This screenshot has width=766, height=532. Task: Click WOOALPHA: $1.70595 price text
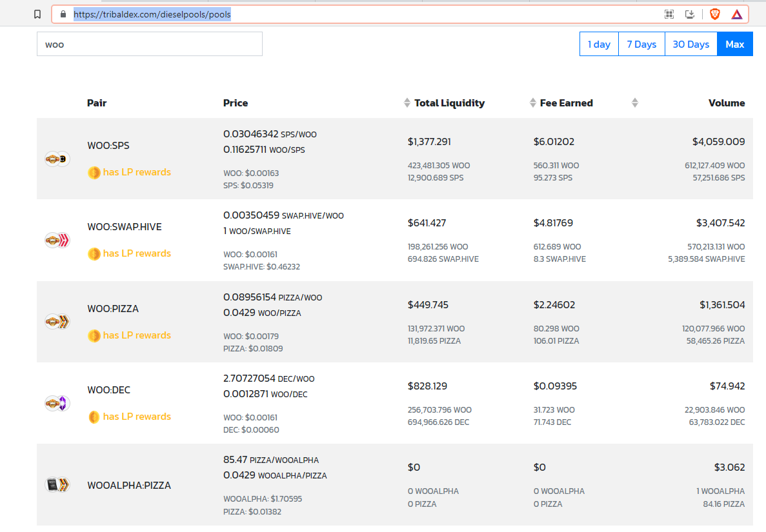point(263,499)
